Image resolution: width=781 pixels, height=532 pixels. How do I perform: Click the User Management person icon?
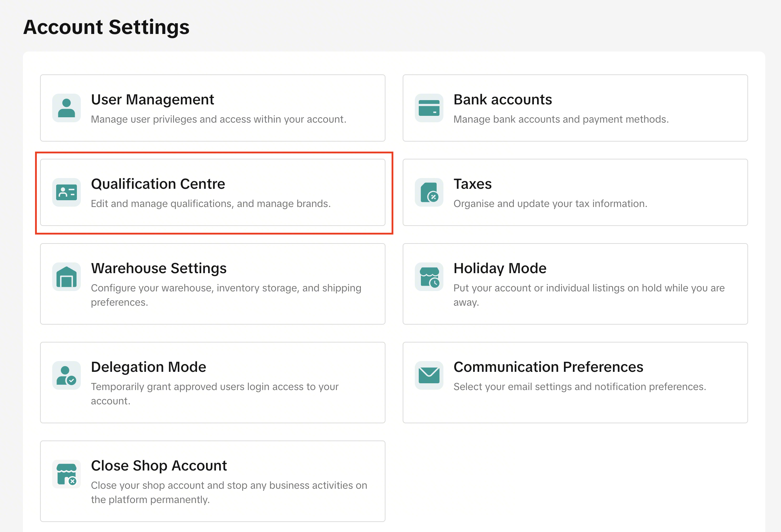[x=67, y=108]
